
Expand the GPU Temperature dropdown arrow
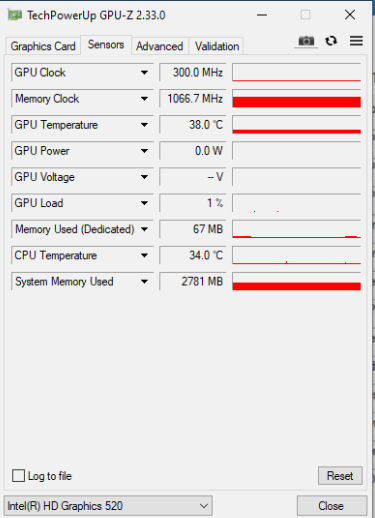[144, 125]
